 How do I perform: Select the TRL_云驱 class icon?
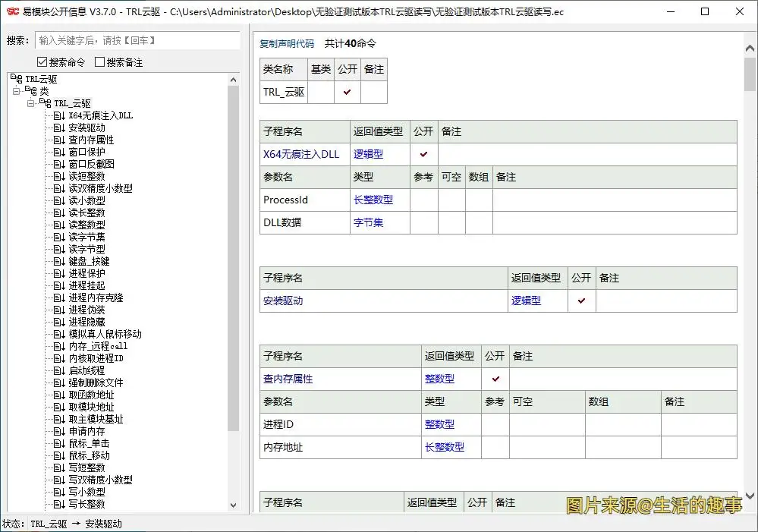pos(46,103)
